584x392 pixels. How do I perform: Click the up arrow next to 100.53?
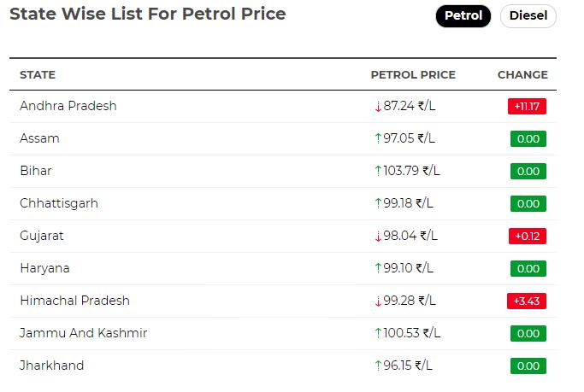(378, 333)
